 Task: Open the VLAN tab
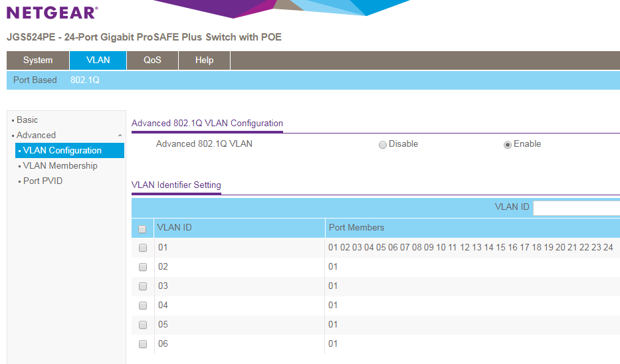pyautogui.click(x=98, y=60)
